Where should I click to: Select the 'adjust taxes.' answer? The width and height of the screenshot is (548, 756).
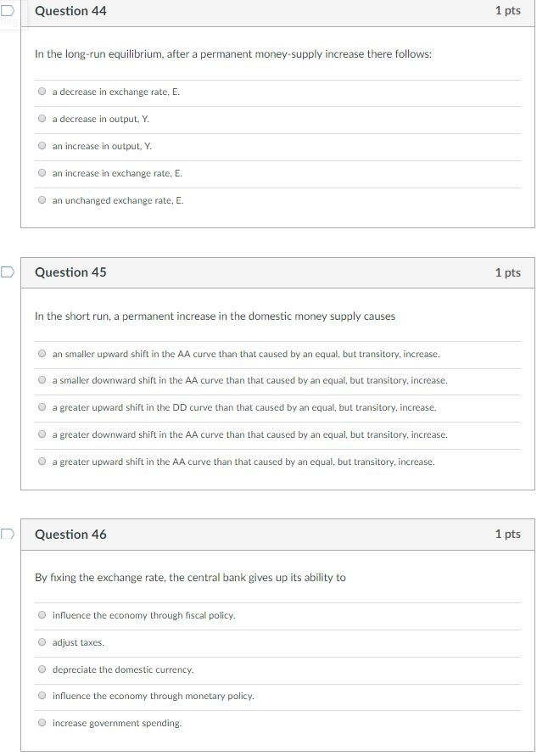point(42,642)
